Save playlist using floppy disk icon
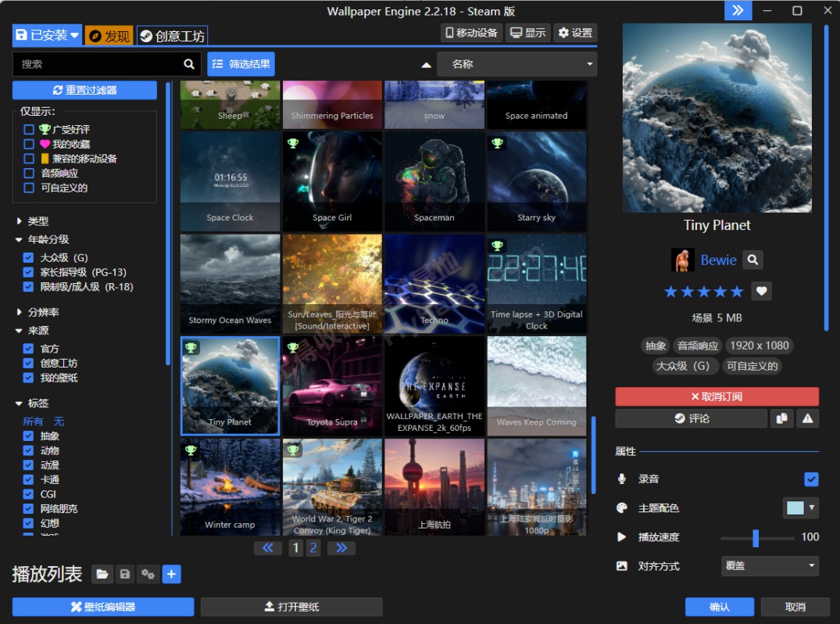This screenshot has width=840, height=624. point(124,575)
